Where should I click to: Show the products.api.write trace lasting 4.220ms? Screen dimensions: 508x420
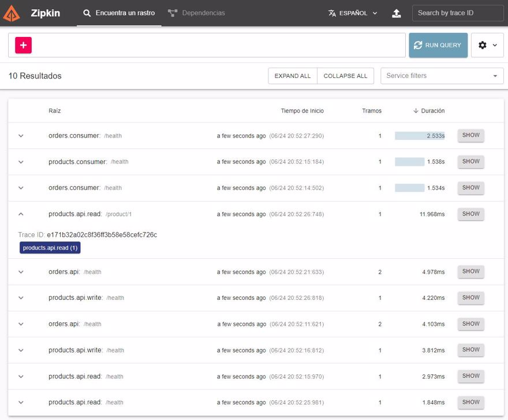click(470, 298)
